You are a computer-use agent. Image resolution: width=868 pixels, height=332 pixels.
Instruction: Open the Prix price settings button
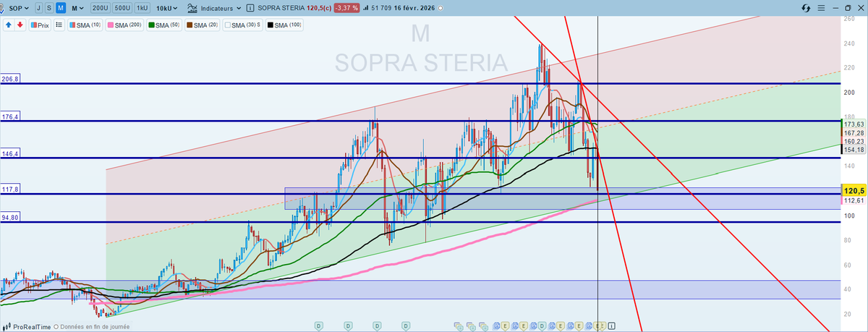pos(39,25)
